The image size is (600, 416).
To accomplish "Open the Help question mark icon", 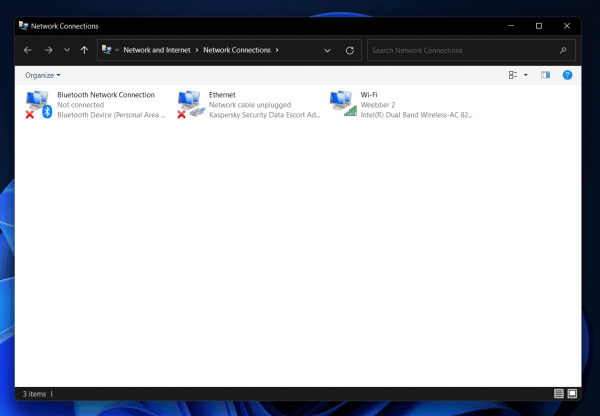I will click(x=567, y=75).
